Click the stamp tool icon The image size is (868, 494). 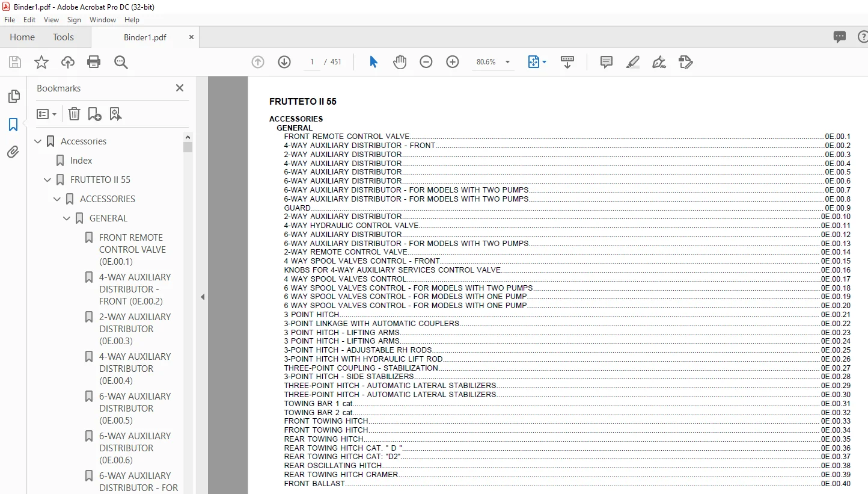686,62
